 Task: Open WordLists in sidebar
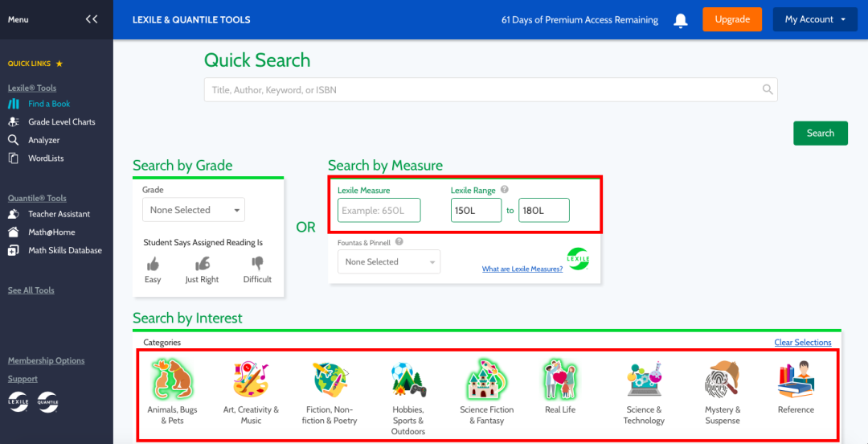pos(46,158)
